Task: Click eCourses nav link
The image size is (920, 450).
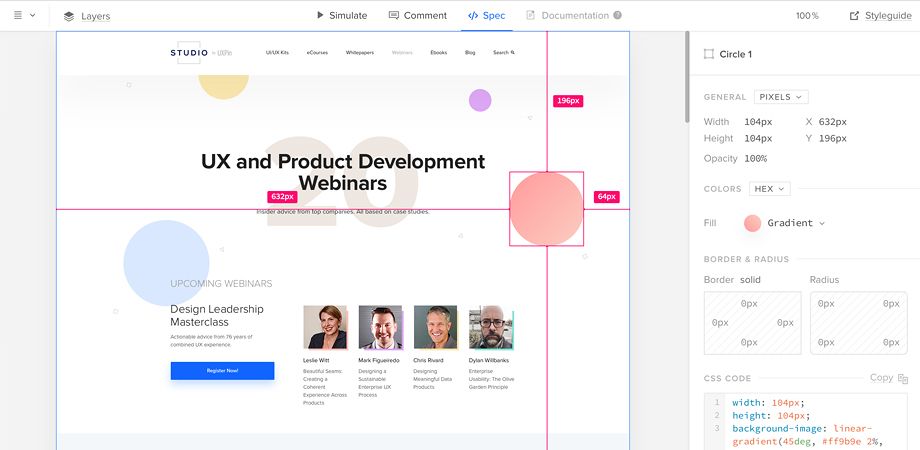Action: (x=317, y=53)
